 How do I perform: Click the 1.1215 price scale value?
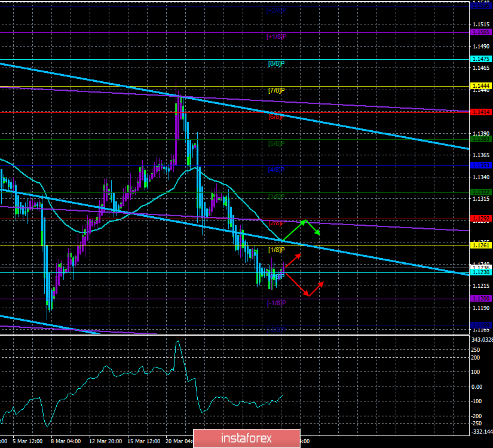pyautogui.click(x=481, y=286)
